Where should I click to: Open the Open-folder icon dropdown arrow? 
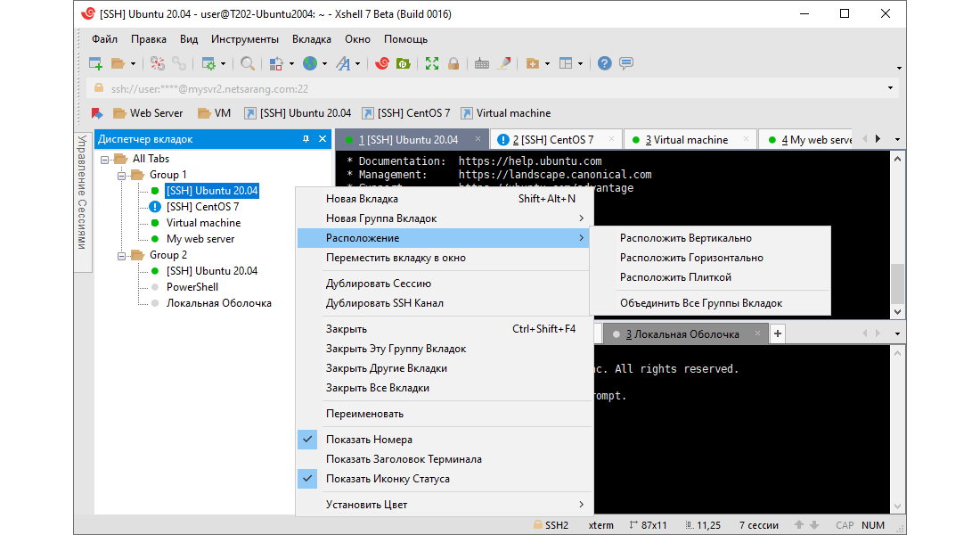click(133, 64)
